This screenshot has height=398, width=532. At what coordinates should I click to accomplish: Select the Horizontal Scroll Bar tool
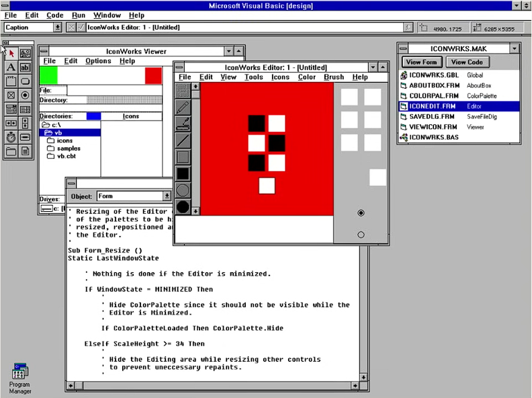(x=11, y=123)
